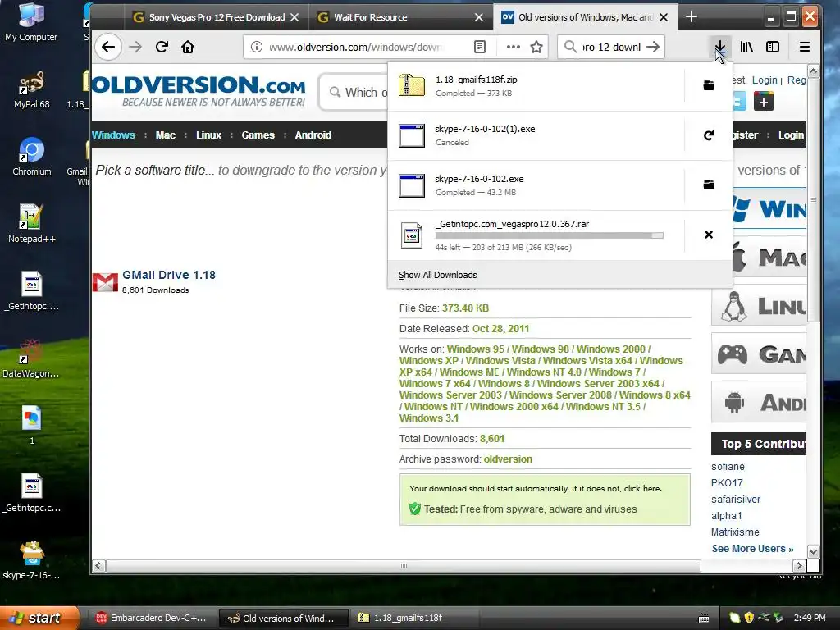Click contributor sofiane link

[728, 467]
